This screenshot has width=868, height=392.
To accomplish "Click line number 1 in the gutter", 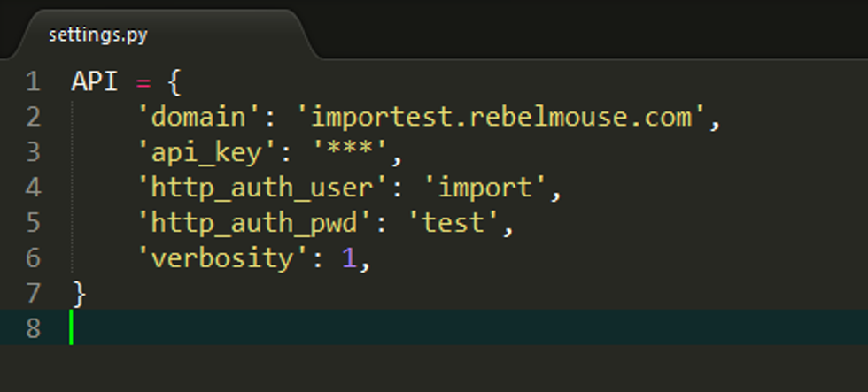I will pyautogui.click(x=33, y=82).
